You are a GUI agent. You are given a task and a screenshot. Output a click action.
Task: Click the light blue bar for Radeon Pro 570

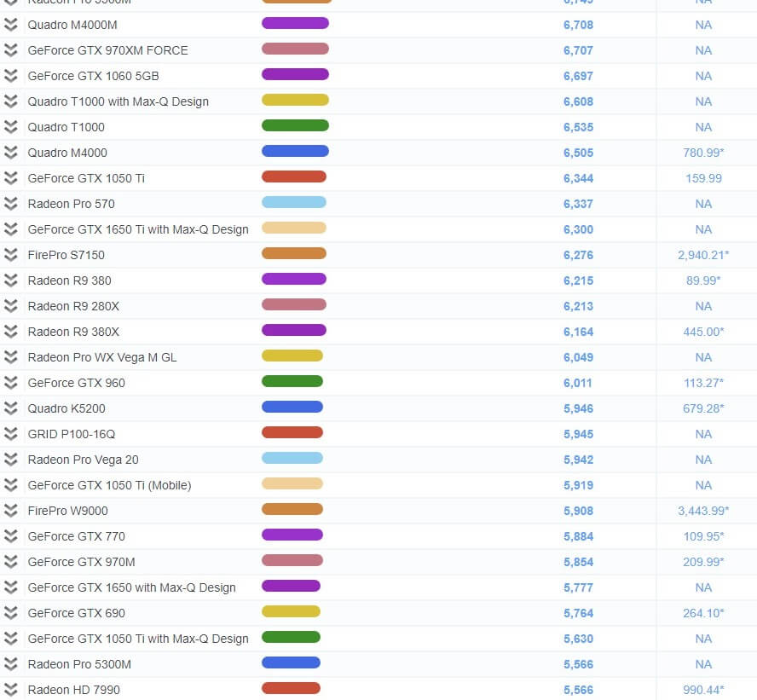[x=294, y=202]
